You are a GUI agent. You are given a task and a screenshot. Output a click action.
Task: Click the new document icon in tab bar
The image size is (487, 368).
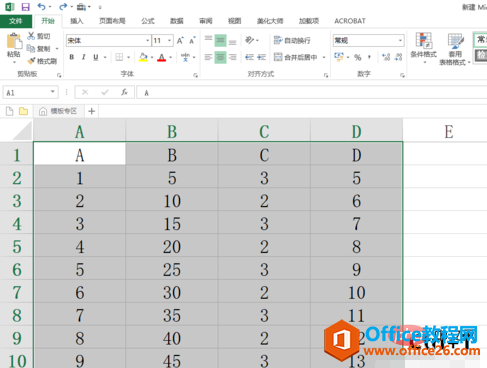tap(10, 111)
